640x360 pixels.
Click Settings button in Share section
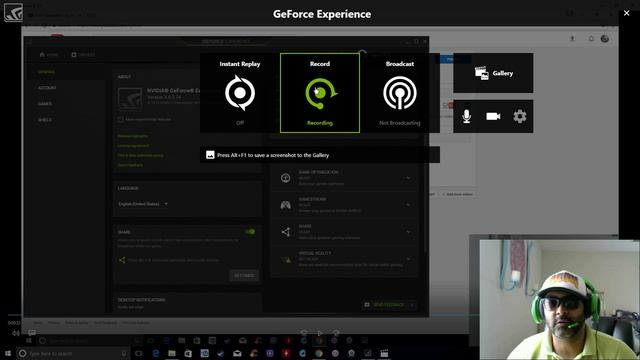tap(244, 276)
